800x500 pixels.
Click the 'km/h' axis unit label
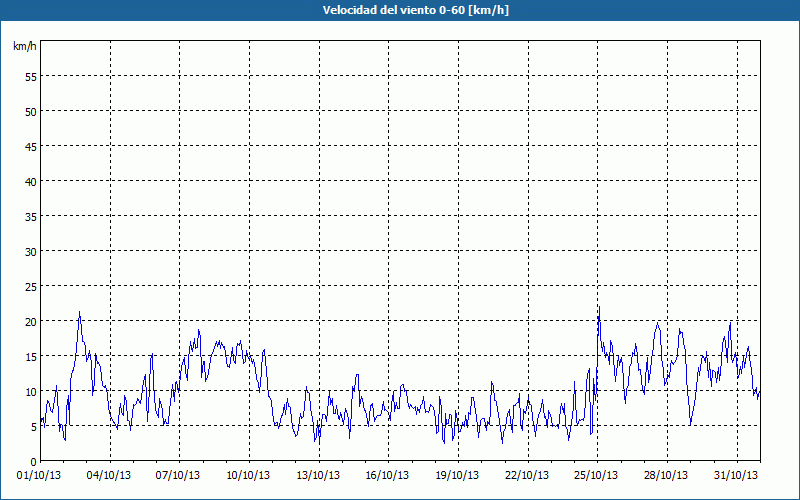(24, 46)
